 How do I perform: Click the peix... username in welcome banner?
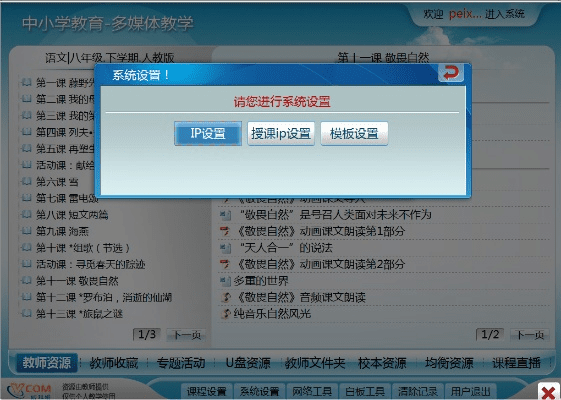coord(465,14)
